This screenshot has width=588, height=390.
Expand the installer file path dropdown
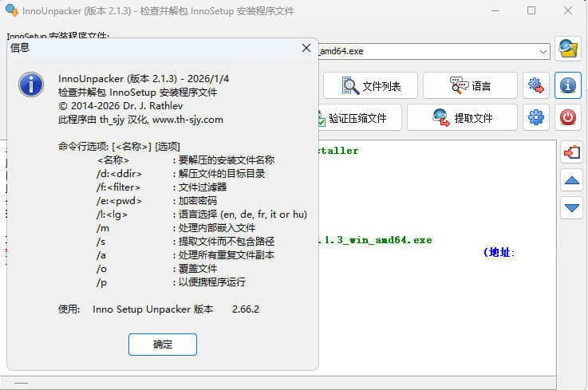tap(543, 51)
